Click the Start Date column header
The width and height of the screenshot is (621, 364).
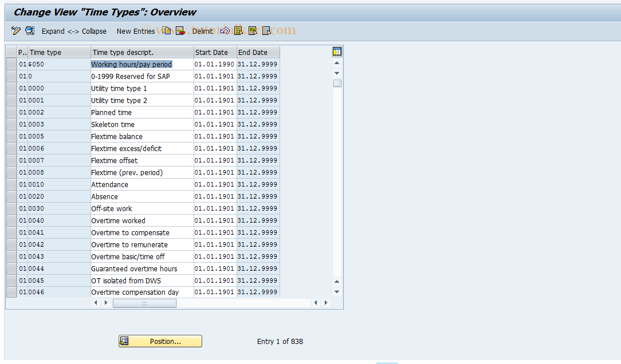tap(215, 52)
